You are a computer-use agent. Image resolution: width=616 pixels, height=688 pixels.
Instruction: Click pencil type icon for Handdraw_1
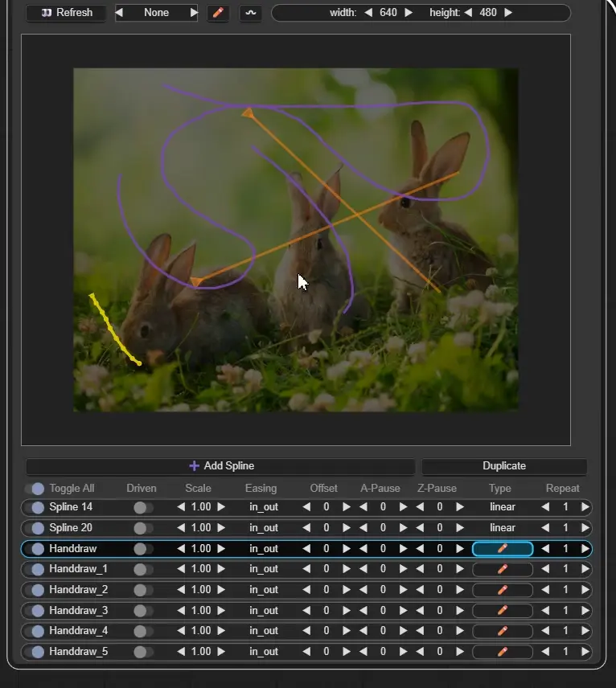pos(503,569)
